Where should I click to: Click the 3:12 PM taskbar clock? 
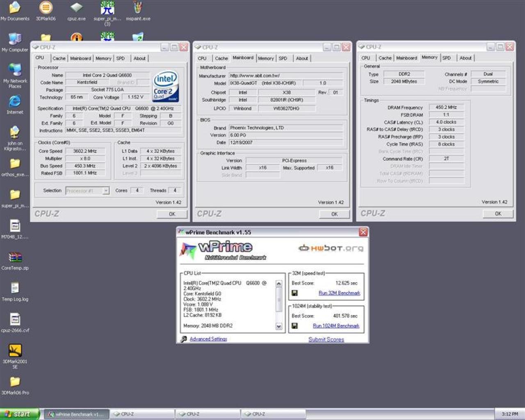click(510, 414)
